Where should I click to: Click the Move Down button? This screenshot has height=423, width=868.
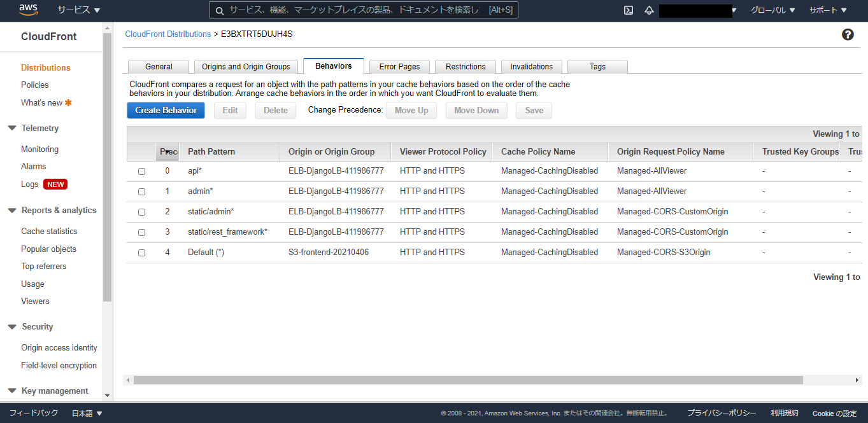tap(476, 110)
